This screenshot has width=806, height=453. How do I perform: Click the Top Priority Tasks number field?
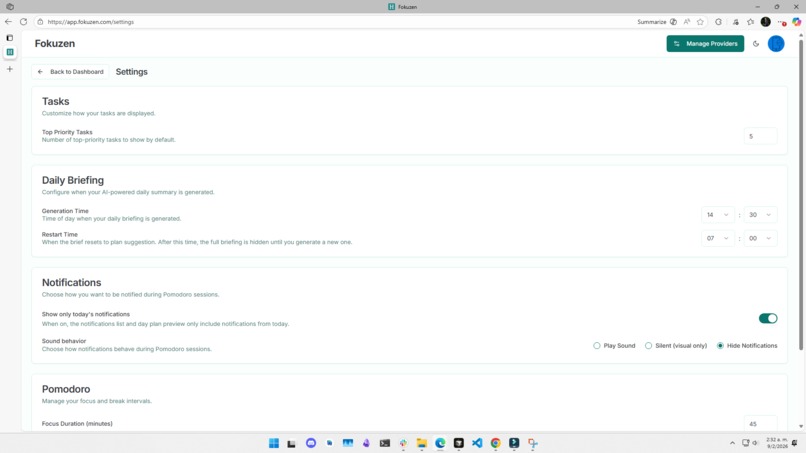coord(760,136)
